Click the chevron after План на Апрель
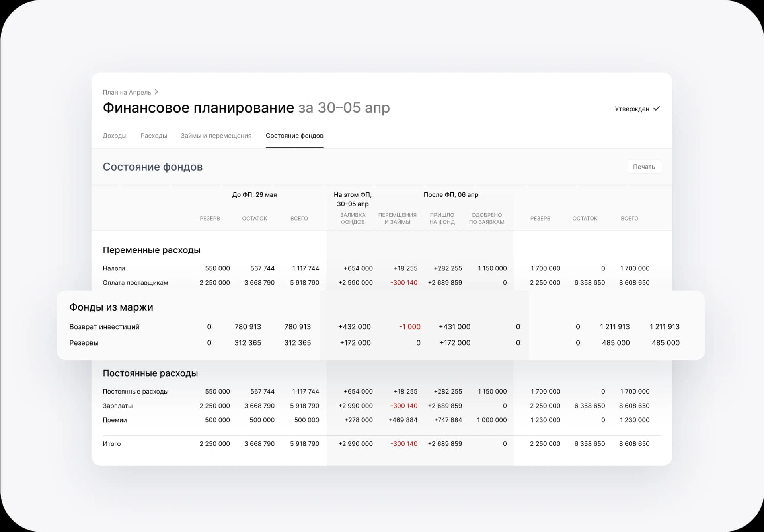 156,92
